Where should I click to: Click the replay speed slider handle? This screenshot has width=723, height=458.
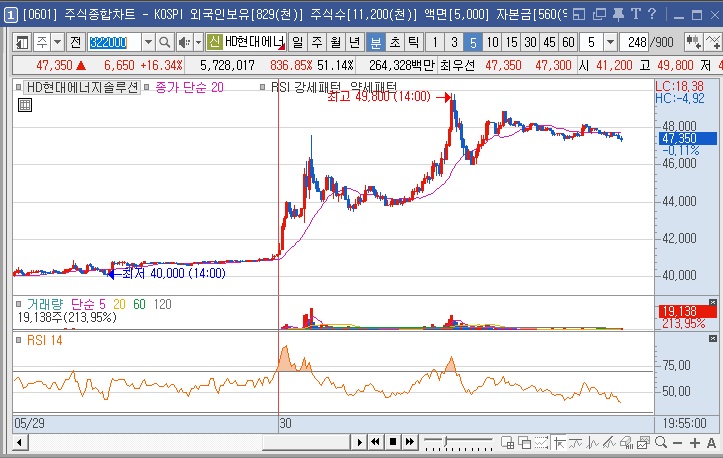[446, 442]
